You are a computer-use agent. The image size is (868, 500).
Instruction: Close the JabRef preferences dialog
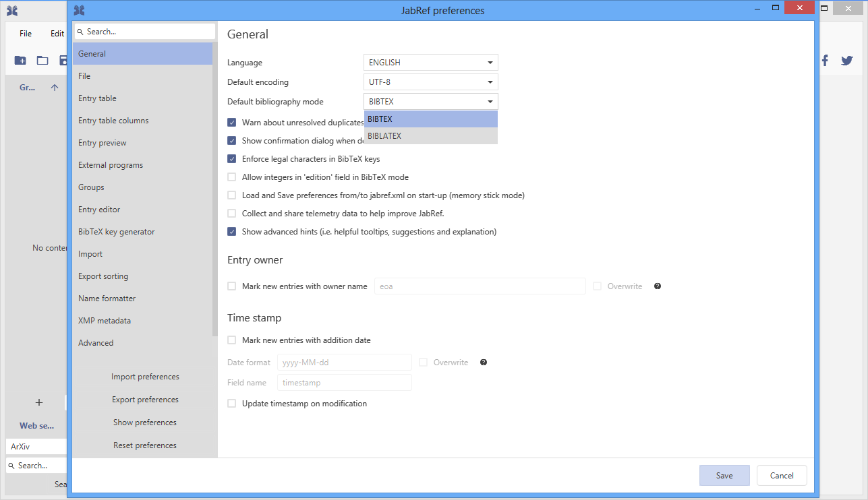pyautogui.click(x=799, y=8)
